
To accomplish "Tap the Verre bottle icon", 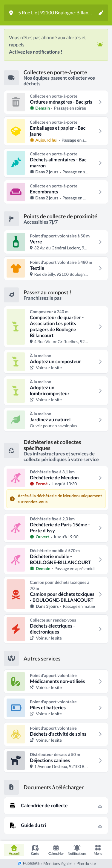I will 16,242.
